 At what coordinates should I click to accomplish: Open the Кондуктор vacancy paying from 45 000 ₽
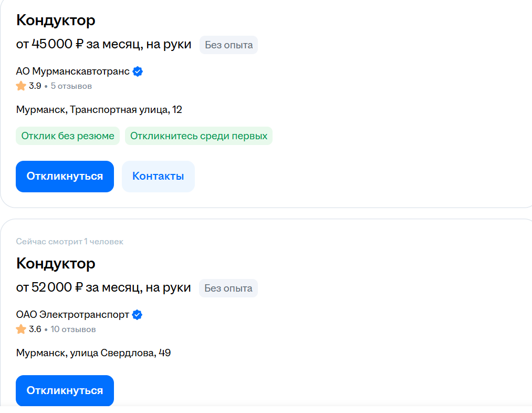tap(56, 20)
